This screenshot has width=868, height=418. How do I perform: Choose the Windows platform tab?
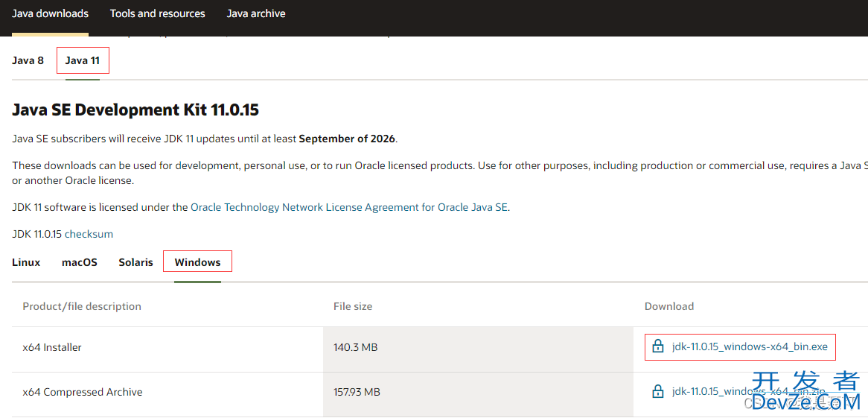pos(197,262)
